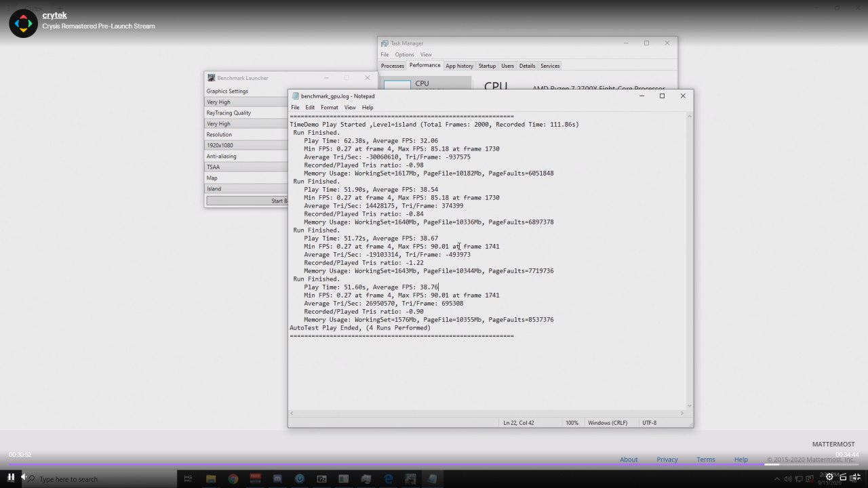Open Notepad's Help menu

[x=368, y=107]
